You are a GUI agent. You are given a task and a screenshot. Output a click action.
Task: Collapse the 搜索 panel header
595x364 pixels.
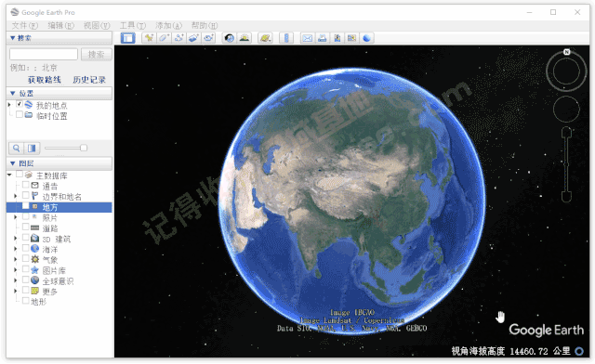coord(59,38)
